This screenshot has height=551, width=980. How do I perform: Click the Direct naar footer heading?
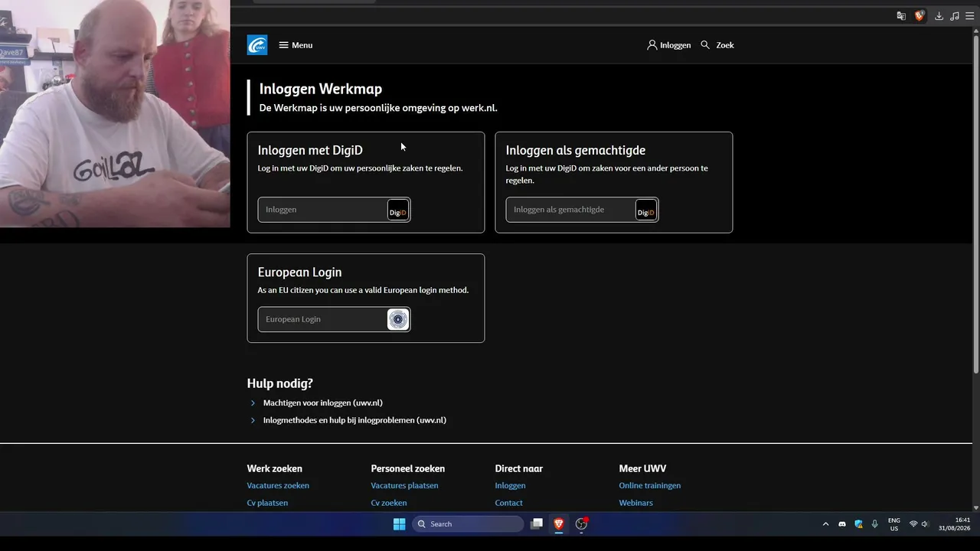click(x=519, y=468)
